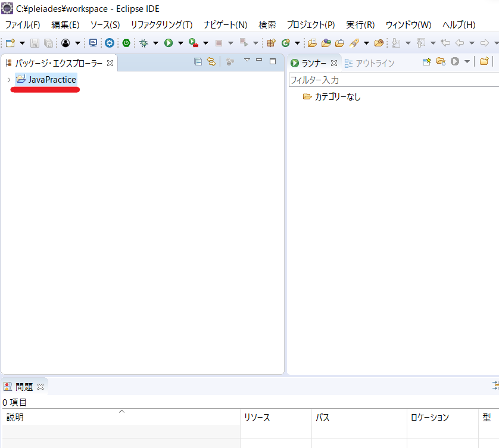499x448 pixels.
Task: Click the grey Stop square icon in the toolbar
Action: [x=219, y=43]
